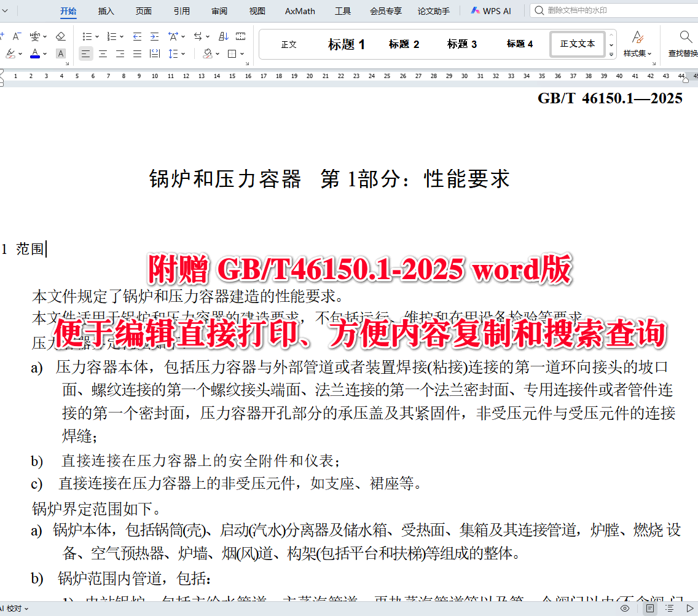Apply blue font color to text

coord(35,54)
